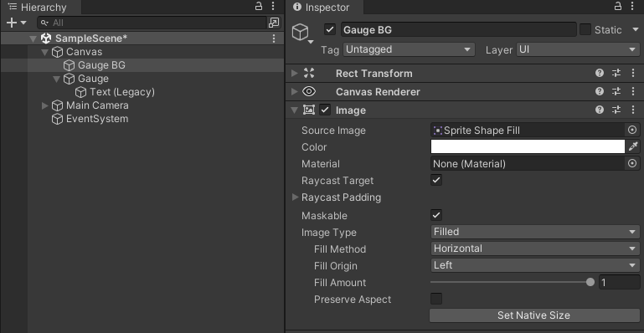Viewport: 644px width, 333px height.
Task: Expand the Canvas Renderer component
Action: [x=295, y=92]
